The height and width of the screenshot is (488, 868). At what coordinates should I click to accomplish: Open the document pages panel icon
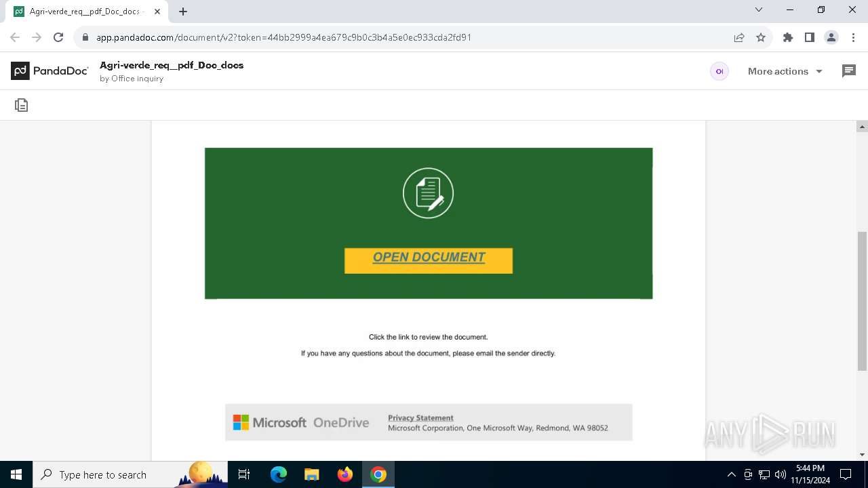(x=22, y=105)
